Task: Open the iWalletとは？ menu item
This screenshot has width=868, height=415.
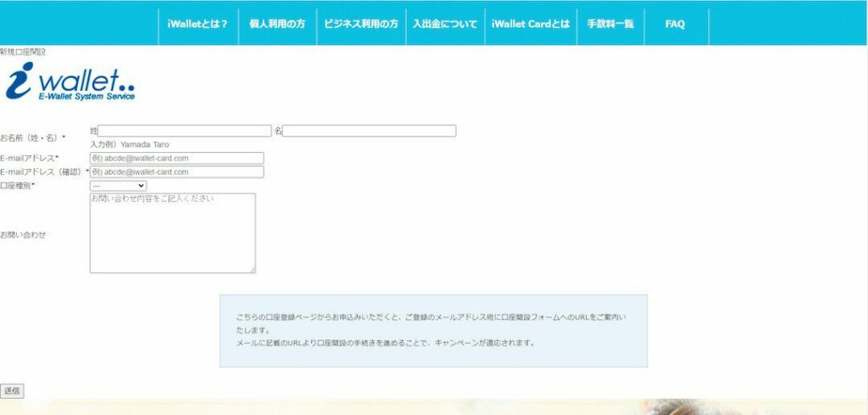Action: tap(198, 24)
